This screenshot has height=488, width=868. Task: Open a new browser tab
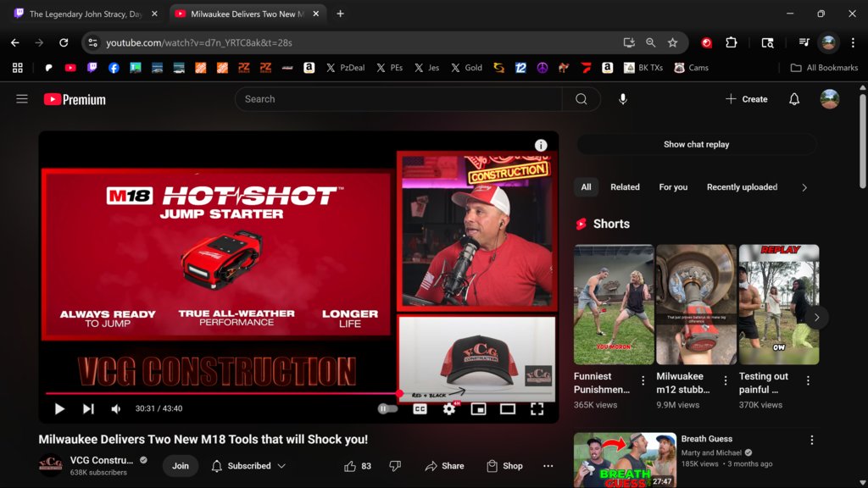[x=341, y=14]
